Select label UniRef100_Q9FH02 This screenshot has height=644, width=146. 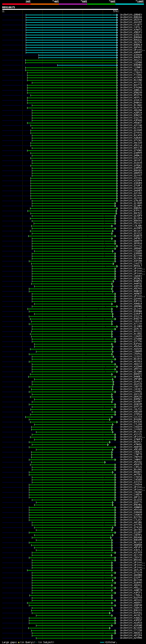pyautogui.click(x=131, y=47)
